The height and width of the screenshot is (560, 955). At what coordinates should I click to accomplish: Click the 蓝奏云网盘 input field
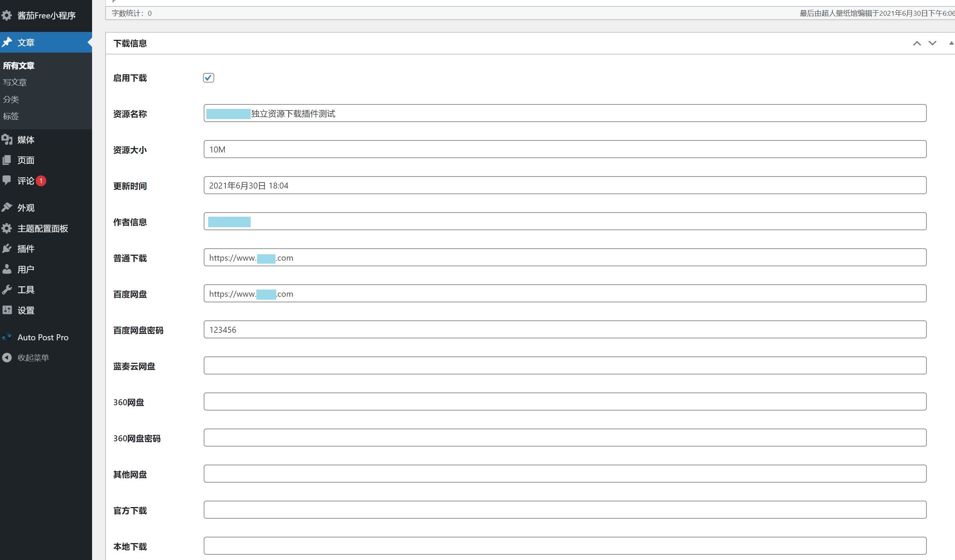[x=565, y=365]
